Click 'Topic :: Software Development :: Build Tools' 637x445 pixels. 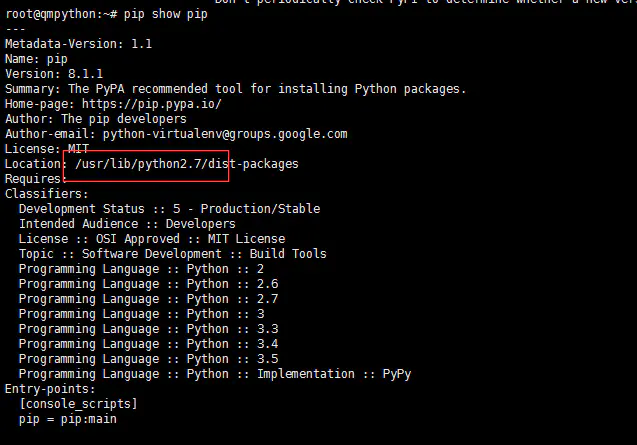(x=173, y=254)
